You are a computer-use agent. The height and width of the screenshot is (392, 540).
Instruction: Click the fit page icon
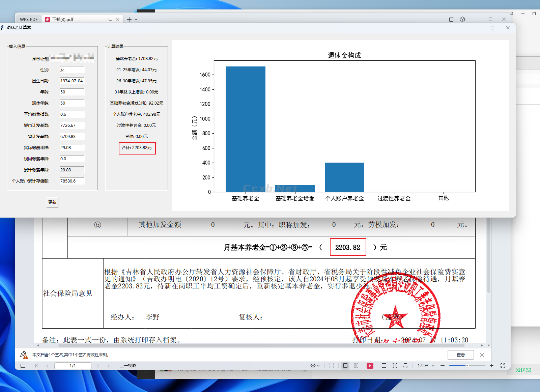pos(395,366)
